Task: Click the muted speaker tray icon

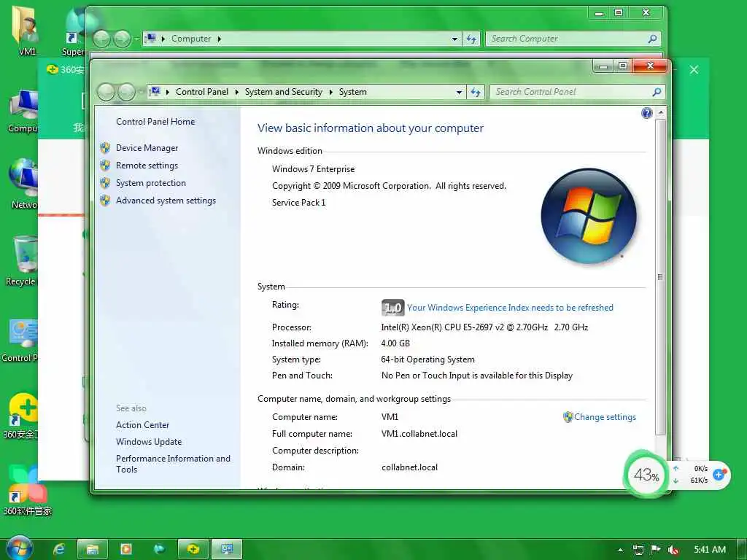Action: tap(673, 550)
